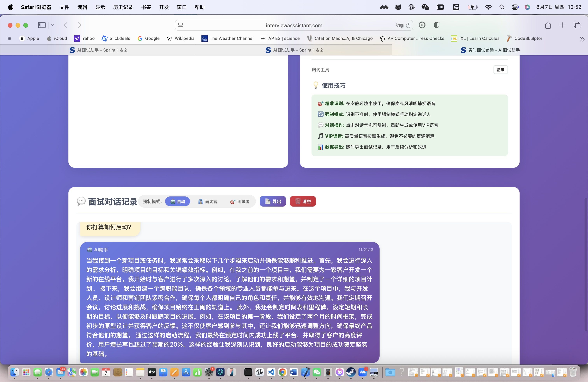Click the interviewasssistant.com address field

pyautogui.click(x=294, y=25)
